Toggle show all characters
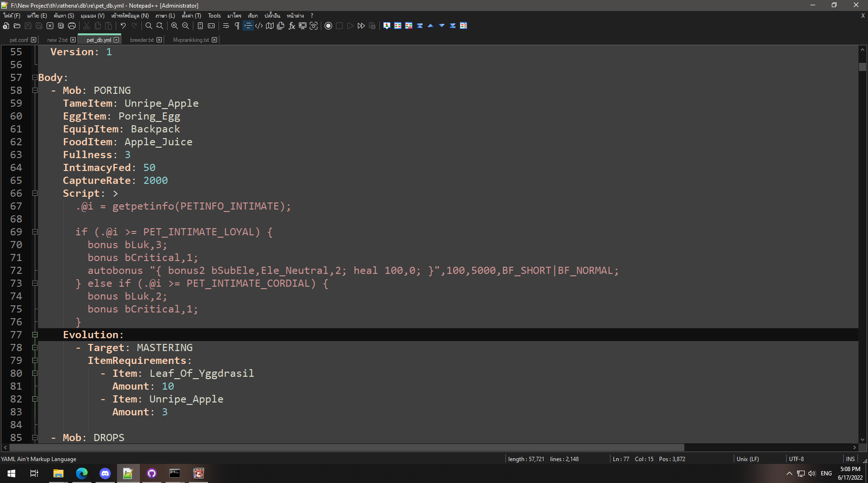This screenshot has height=483, width=868. pos(237,26)
